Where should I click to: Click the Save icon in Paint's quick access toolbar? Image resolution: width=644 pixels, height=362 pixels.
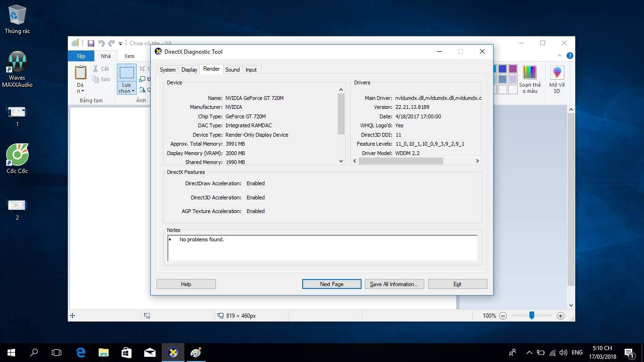[x=91, y=43]
